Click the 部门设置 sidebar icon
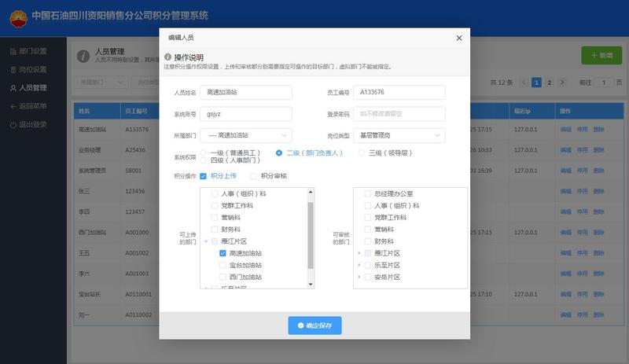 pos(13,51)
